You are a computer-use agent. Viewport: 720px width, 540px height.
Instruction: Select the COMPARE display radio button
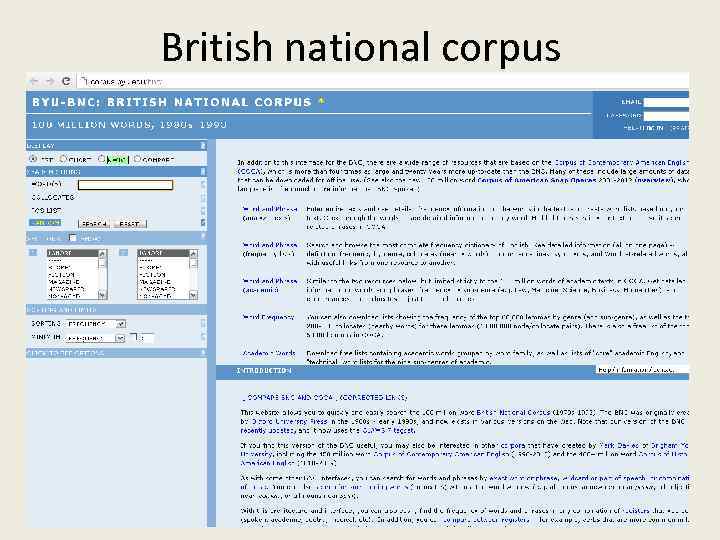pyautogui.click(x=137, y=159)
